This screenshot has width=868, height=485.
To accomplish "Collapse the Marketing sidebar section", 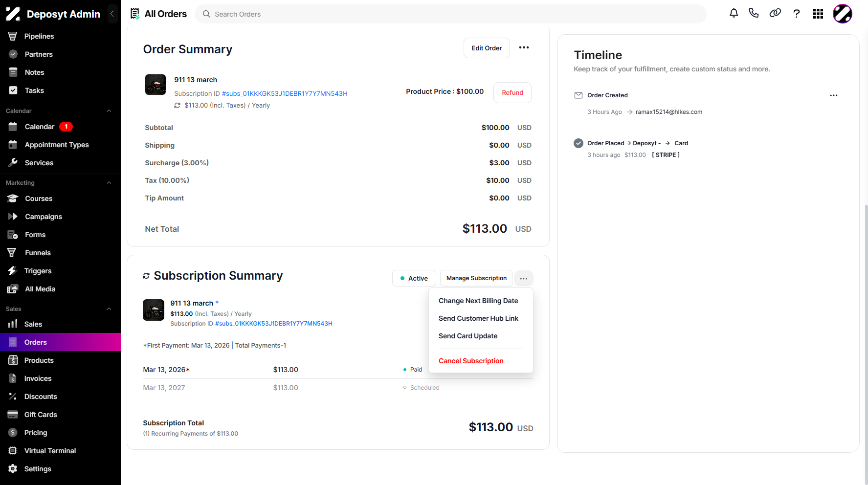I will click(x=109, y=183).
